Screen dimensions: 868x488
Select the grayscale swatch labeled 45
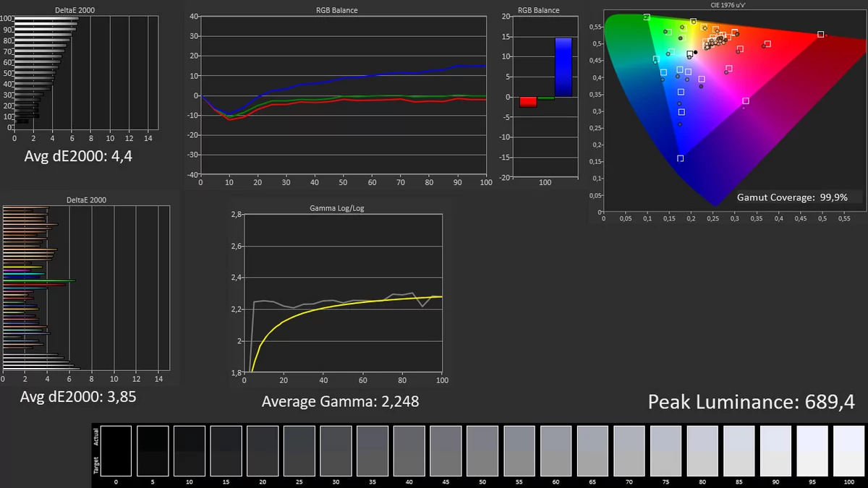click(x=446, y=450)
